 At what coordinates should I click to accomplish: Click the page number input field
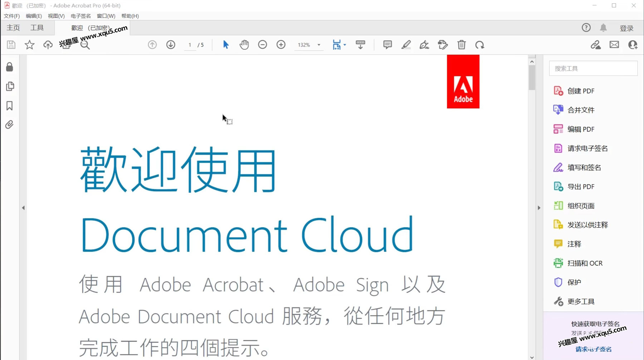[x=190, y=45]
